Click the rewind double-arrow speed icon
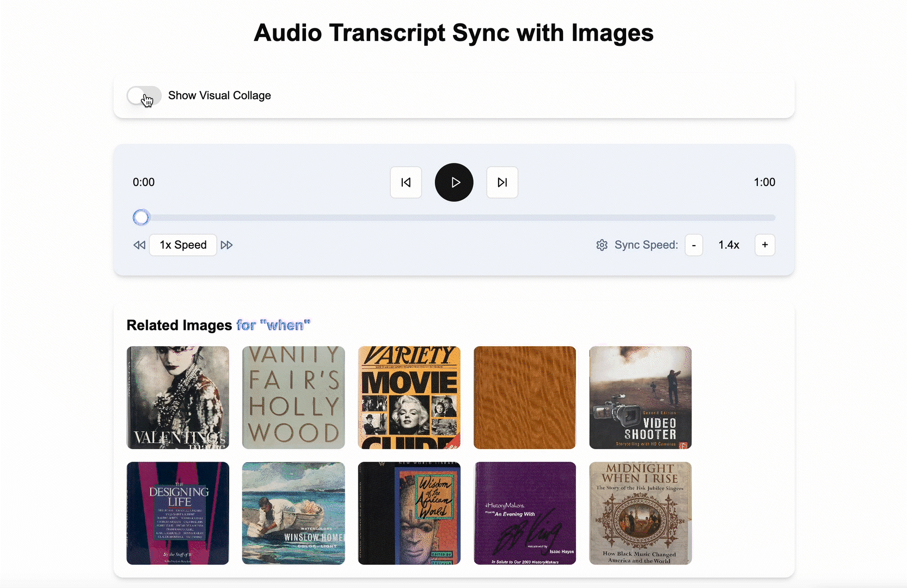 [x=139, y=245]
